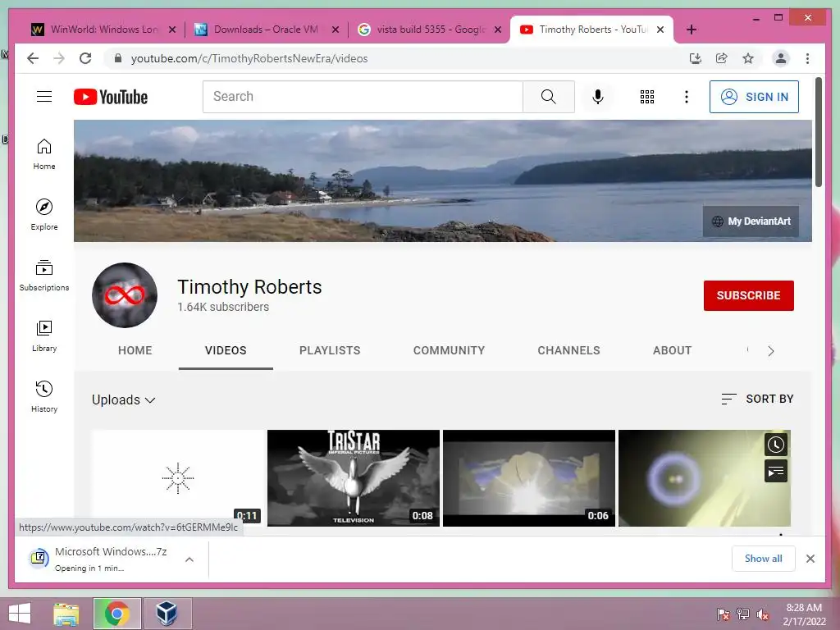Click the page vertical scrollbar

tap(818, 132)
